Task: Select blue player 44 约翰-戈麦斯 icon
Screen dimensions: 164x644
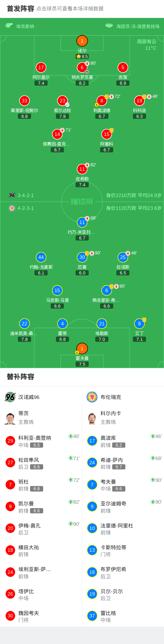Action: [41, 257]
